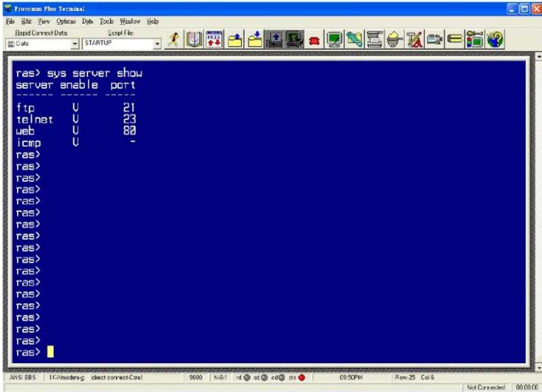Click the Receive File folder download icon
Image resolution: width=542 pixels, height=392 pixels.
coord(255,39)
